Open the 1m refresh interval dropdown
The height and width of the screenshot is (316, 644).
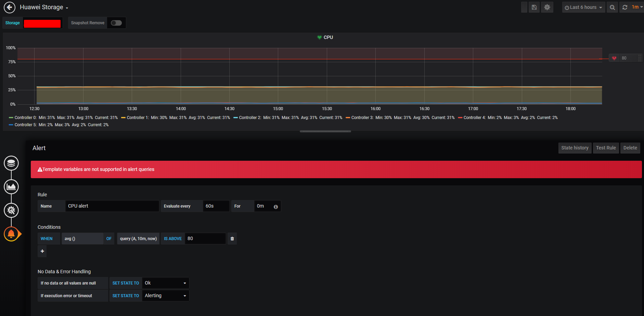(x=637, y=7)
